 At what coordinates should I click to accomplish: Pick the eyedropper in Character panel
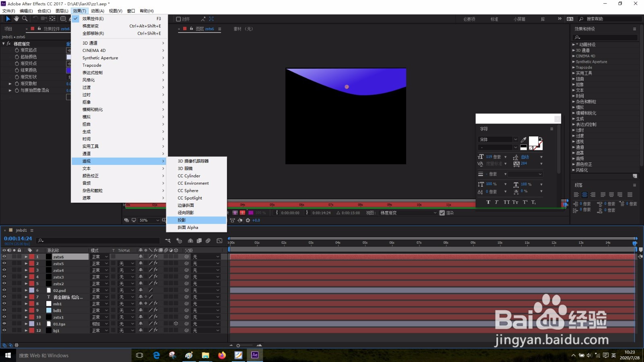[x=524, y=140]
